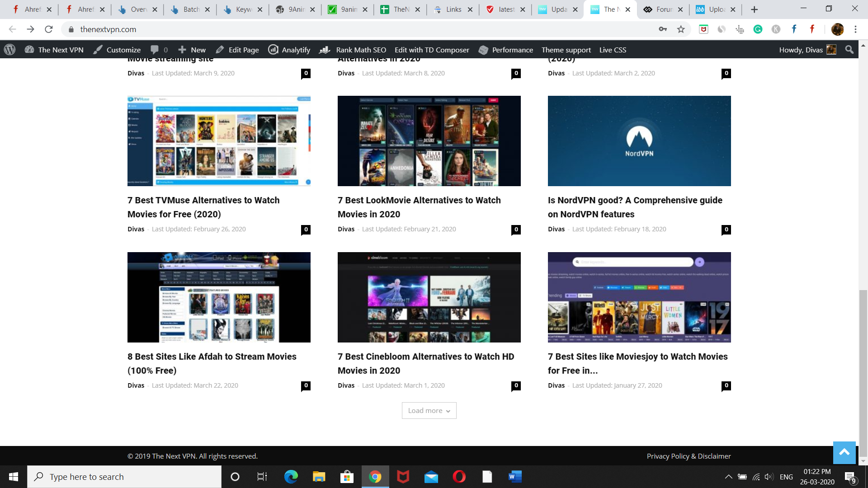The image size is (868, 488).
Task: Open Windows Start menu
Action: 14,477
